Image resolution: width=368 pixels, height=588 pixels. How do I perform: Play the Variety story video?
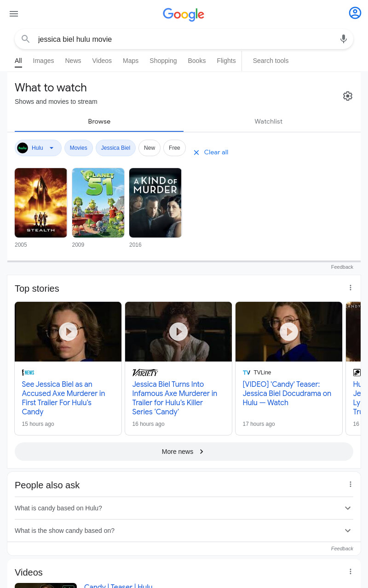178,332
